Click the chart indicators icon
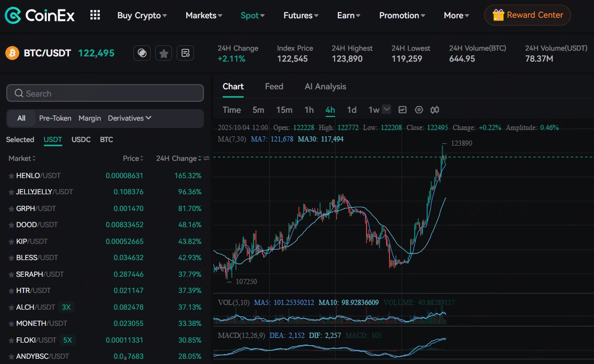 point(402,110)
